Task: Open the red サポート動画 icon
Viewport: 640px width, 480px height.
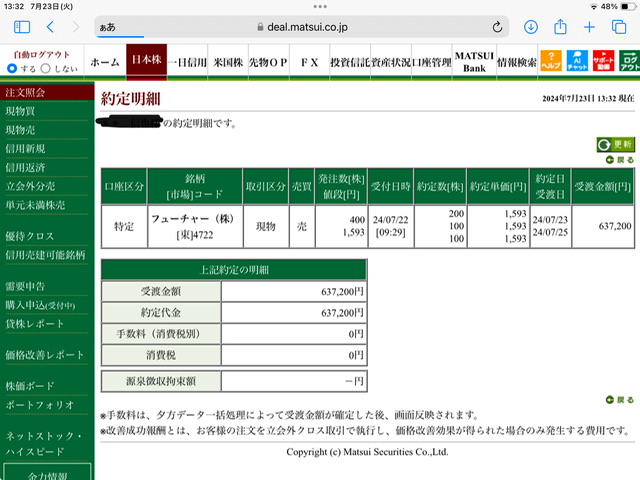Action: coord(603,61)
